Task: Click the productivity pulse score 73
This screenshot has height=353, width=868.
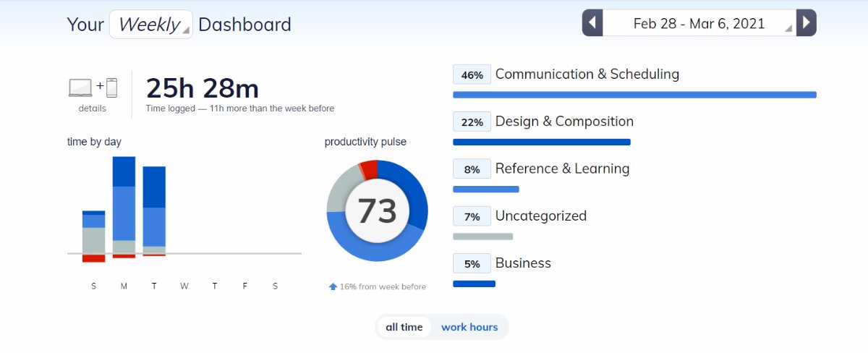Action: pos(377,210)
